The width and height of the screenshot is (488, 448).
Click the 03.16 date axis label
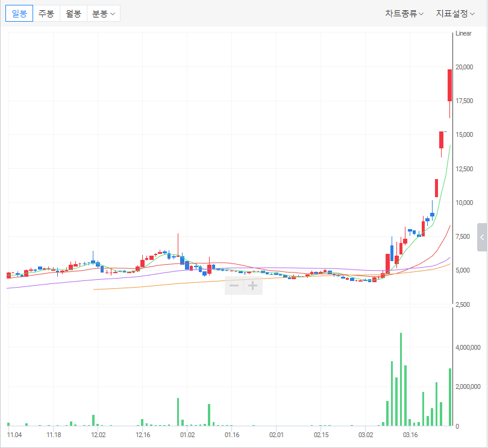pyautogui.click(x=410, y=435)
